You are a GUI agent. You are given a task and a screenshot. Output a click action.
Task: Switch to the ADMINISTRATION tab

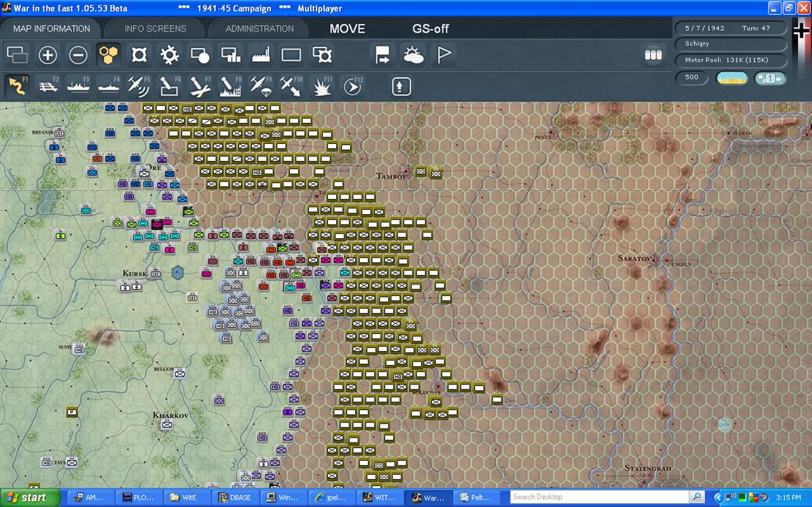[259, 28]
